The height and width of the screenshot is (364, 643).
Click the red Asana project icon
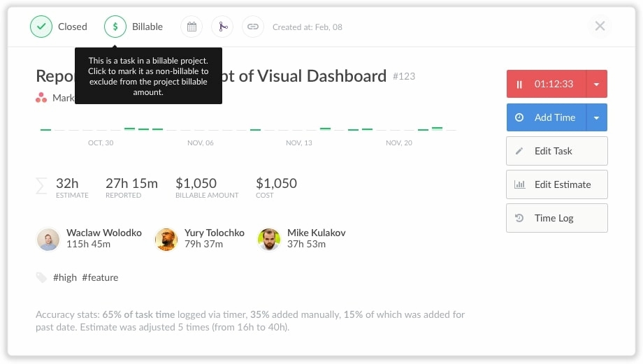point(41,98)
